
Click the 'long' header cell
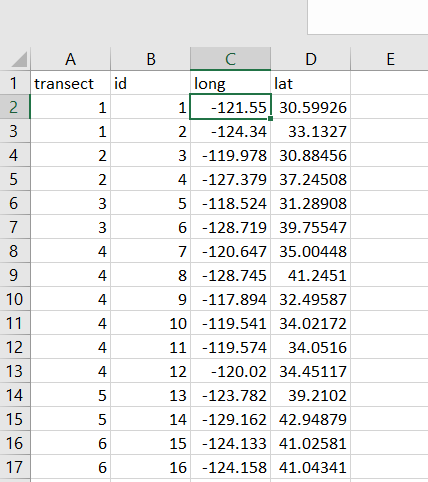[x=230, y=83]
